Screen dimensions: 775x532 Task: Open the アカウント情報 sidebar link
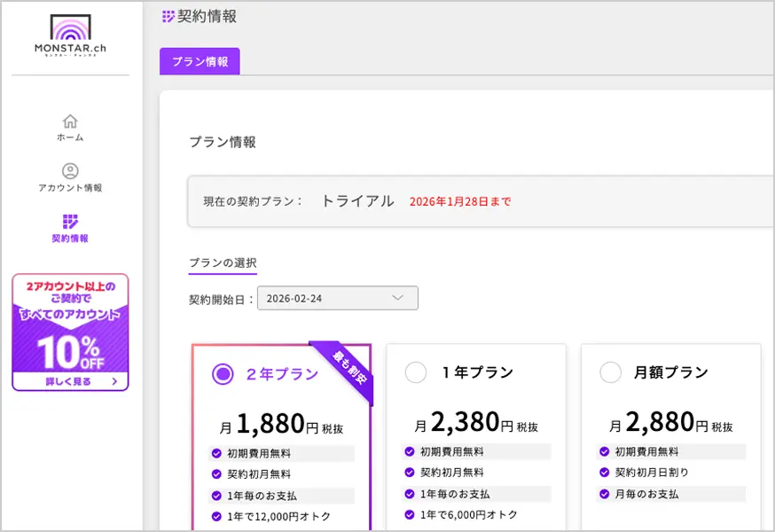tap(70, 188)
